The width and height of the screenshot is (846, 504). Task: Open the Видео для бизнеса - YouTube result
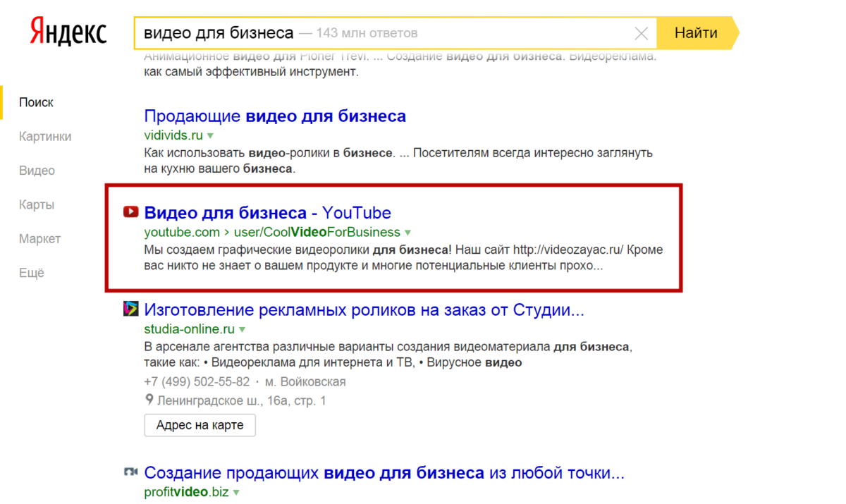click(x=267, y=212)
